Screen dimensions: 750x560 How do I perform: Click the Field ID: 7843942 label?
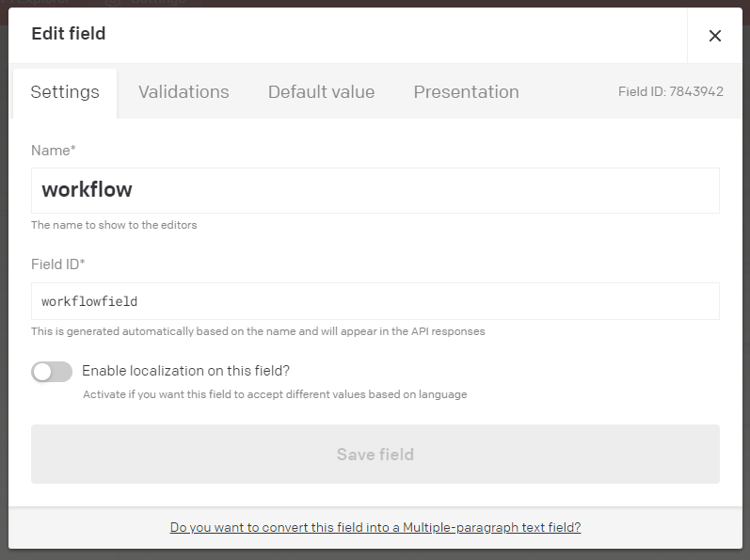(x=671, y=91)
